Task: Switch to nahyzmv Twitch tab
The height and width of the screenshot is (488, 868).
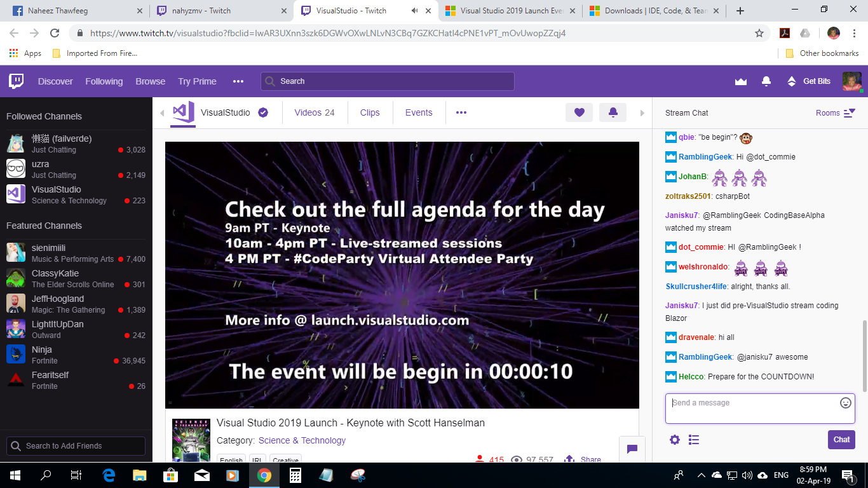Action: click(x=220, y=11)
